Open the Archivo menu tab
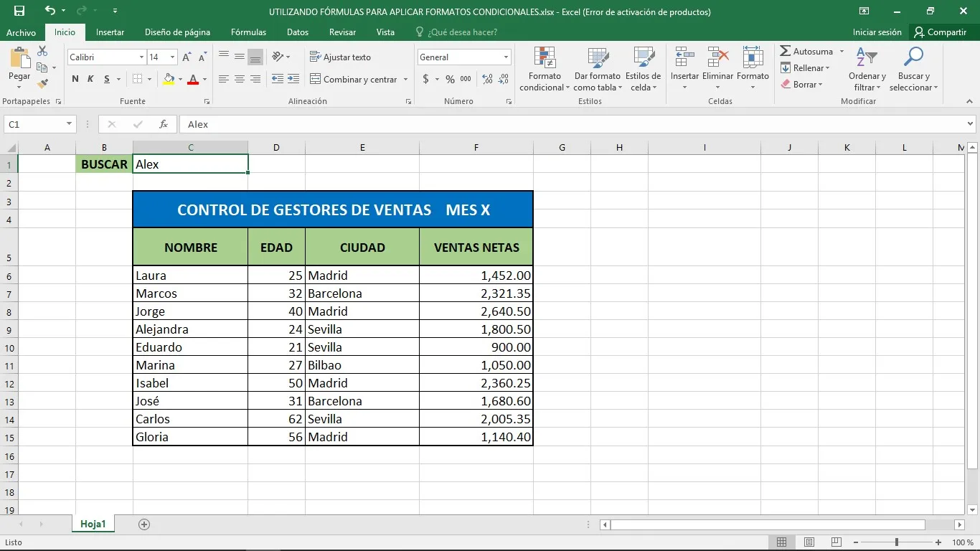980x551 pixels. 22,32
